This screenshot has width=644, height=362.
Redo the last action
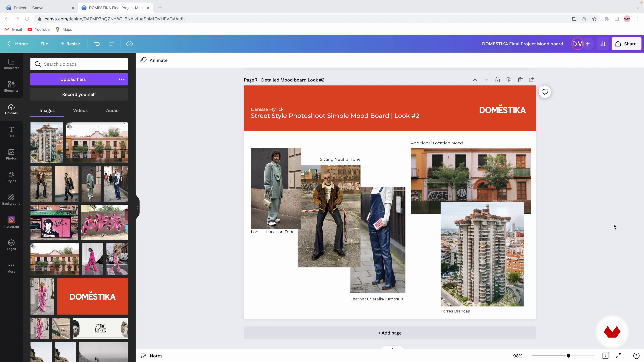tap(112, 44)
